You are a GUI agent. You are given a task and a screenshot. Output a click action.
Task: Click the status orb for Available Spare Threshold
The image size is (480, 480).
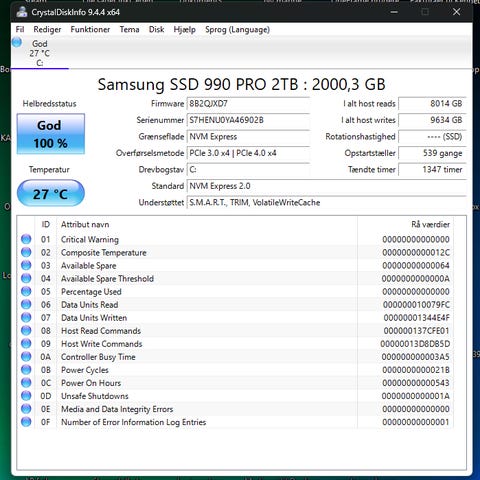point(26,278)
